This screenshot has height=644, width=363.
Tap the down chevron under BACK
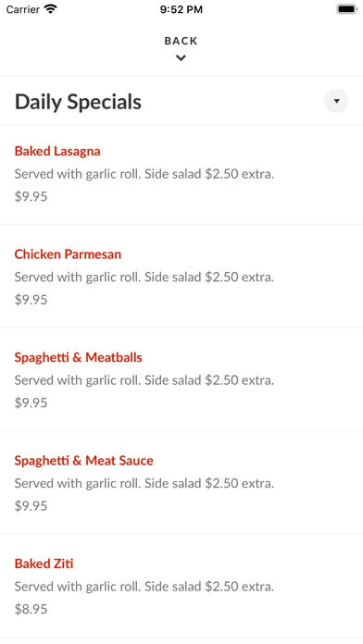point(181,58)
